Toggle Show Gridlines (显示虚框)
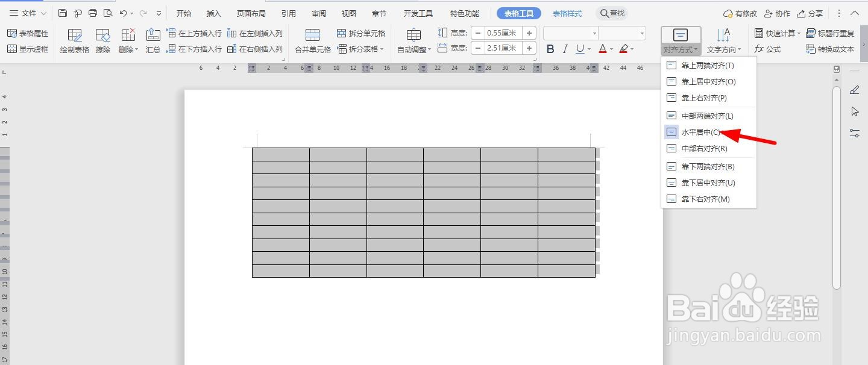This screenshot has width=868, height=365. point(28,49)
